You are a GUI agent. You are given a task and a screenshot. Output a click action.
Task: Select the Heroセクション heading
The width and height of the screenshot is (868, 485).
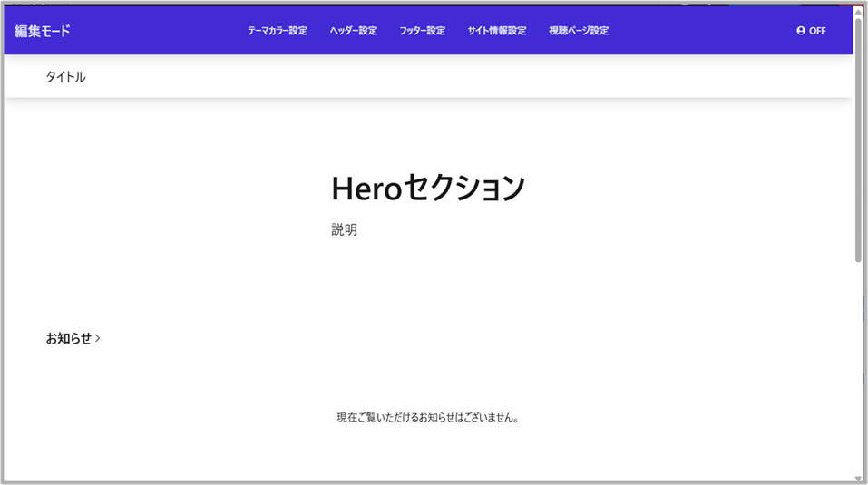pos(428,189)
